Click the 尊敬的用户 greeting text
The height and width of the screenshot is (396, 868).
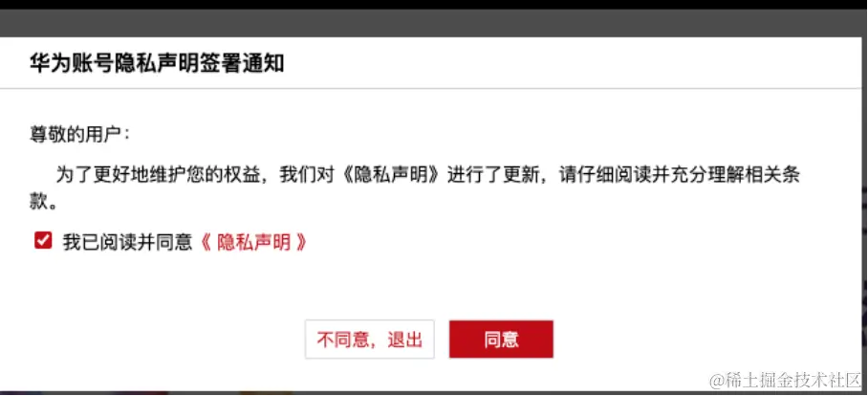click(79, 135)
